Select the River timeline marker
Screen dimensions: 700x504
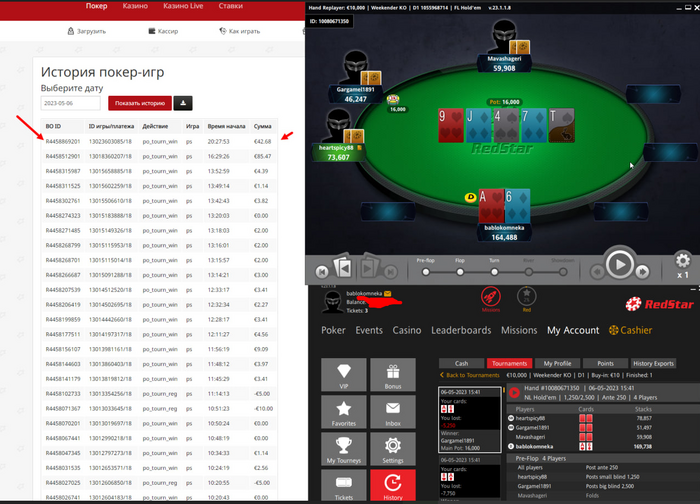pos(529,272)
